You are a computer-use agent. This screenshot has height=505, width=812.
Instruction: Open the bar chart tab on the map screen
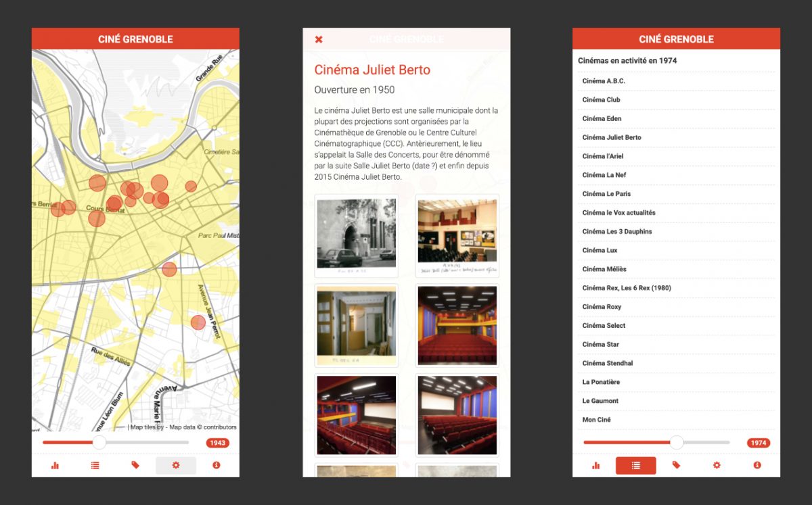click(x=55, y=465)
